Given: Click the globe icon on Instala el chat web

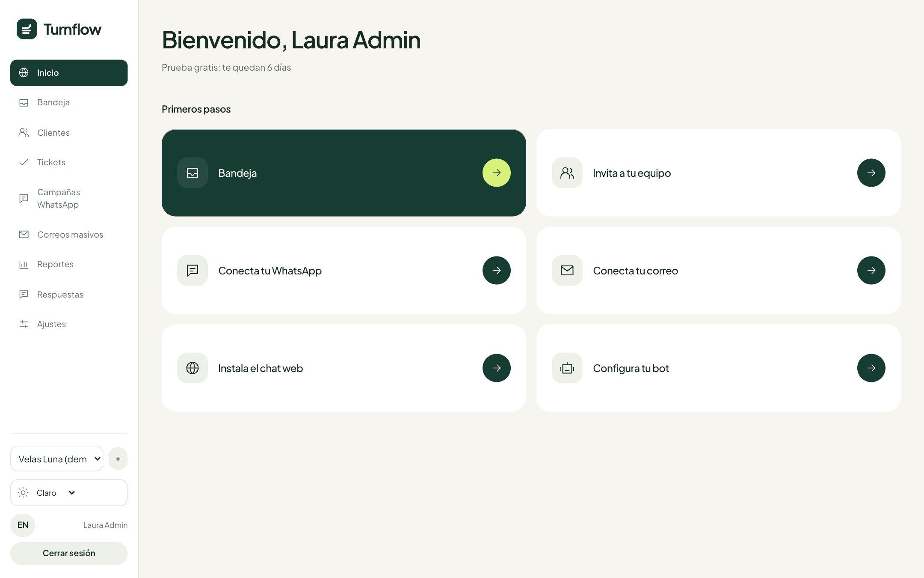Looking at the screenshot, I should coord(192,368).
